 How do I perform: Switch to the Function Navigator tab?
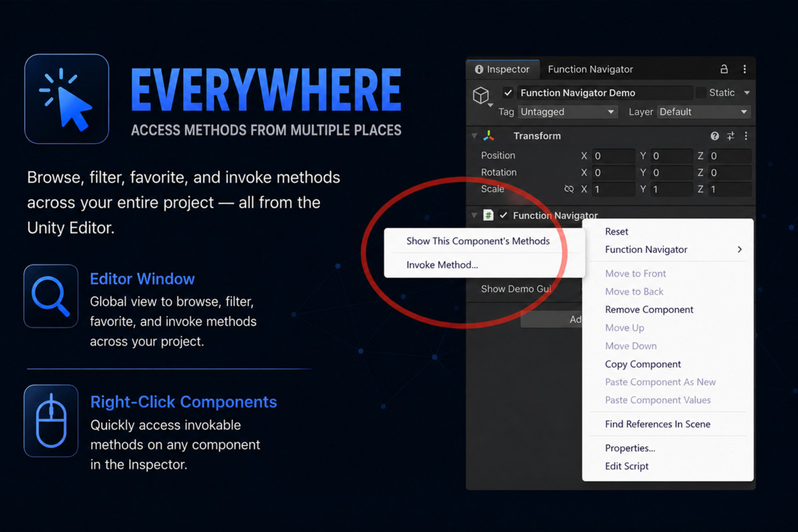click(x=591, y=69)
